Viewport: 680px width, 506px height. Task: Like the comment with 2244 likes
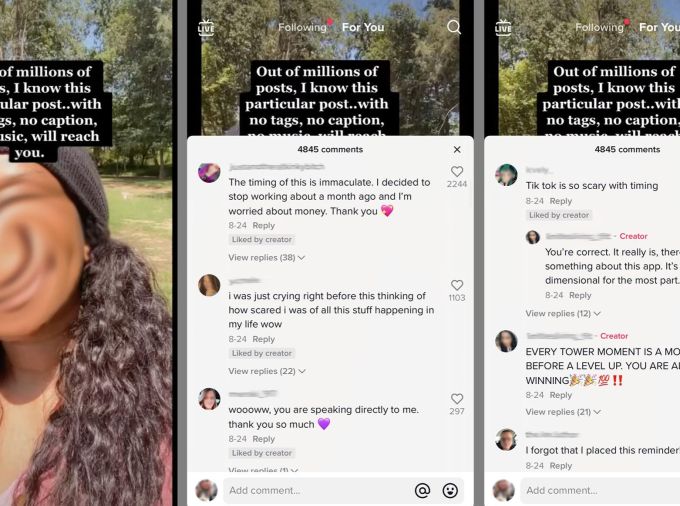457,171
